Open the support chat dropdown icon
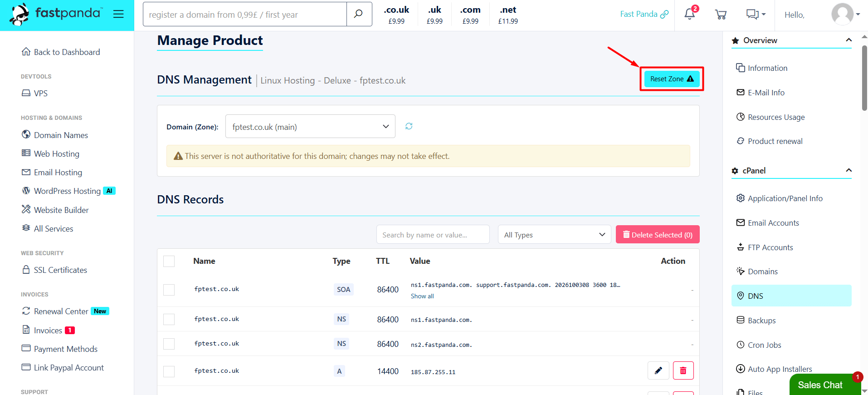This screenshot has height=395, width=868. point(756,15)
